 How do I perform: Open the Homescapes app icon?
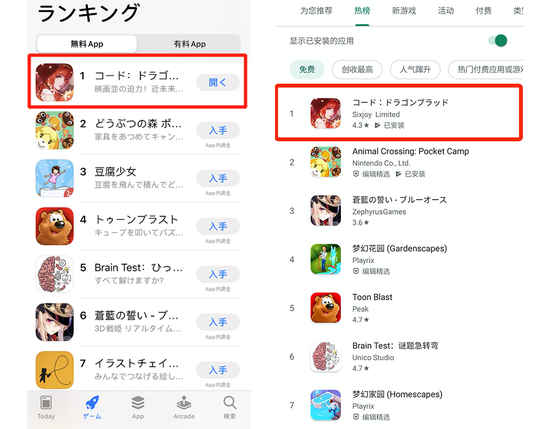click(326, 405)
